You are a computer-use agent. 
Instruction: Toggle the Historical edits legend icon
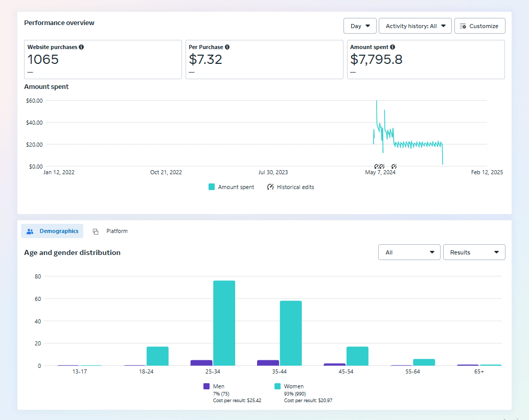pos(270,187)
